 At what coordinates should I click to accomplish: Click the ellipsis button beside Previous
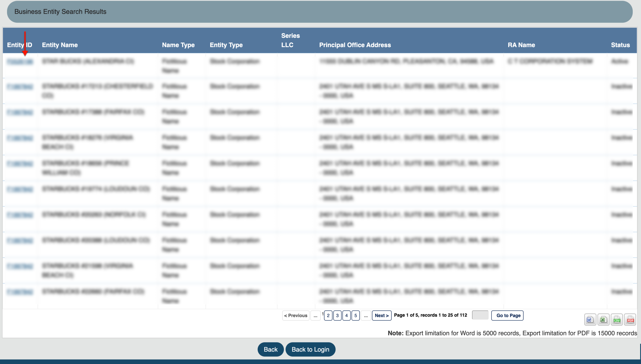pyautogui.click(x=315, y=315)
